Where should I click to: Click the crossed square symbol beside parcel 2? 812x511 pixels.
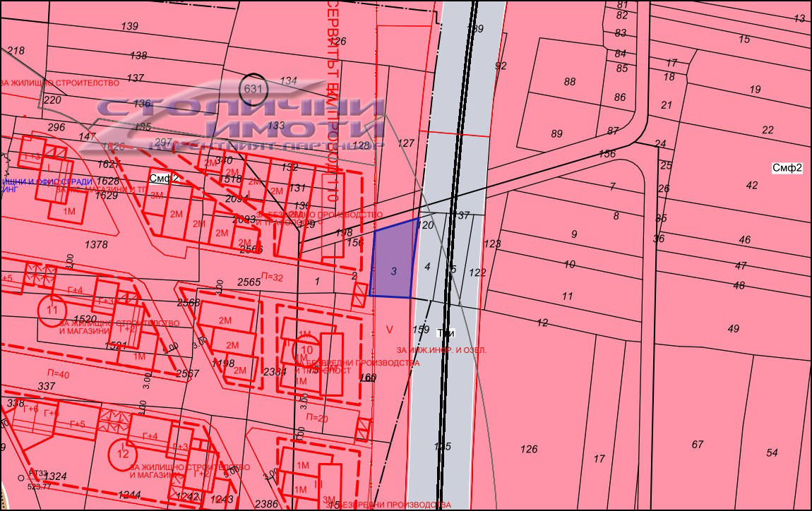[x=360, y=289]
